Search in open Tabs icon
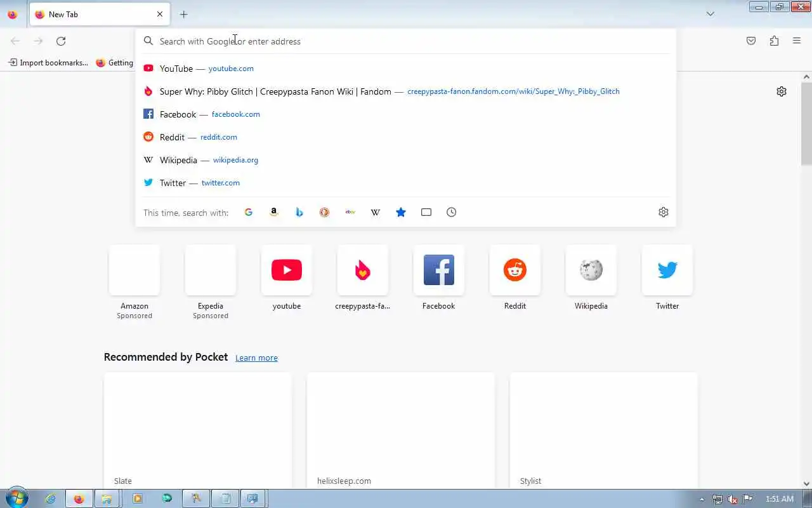This screenshot has width=812, height=508. 426,212
